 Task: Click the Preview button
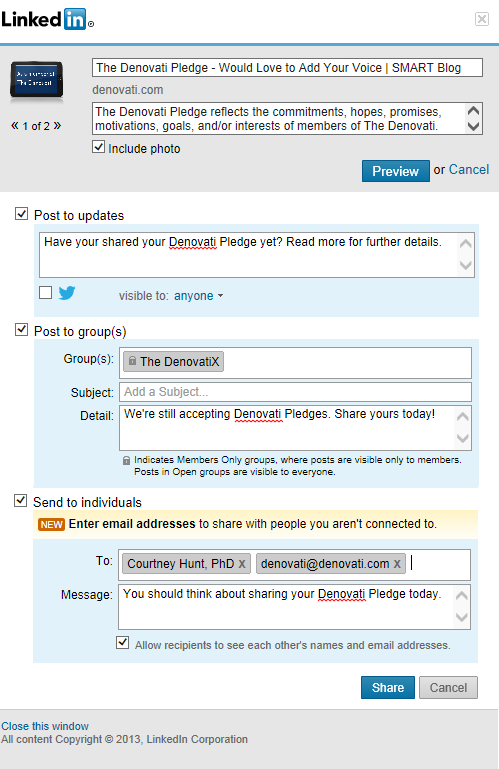tap(395, 171)
